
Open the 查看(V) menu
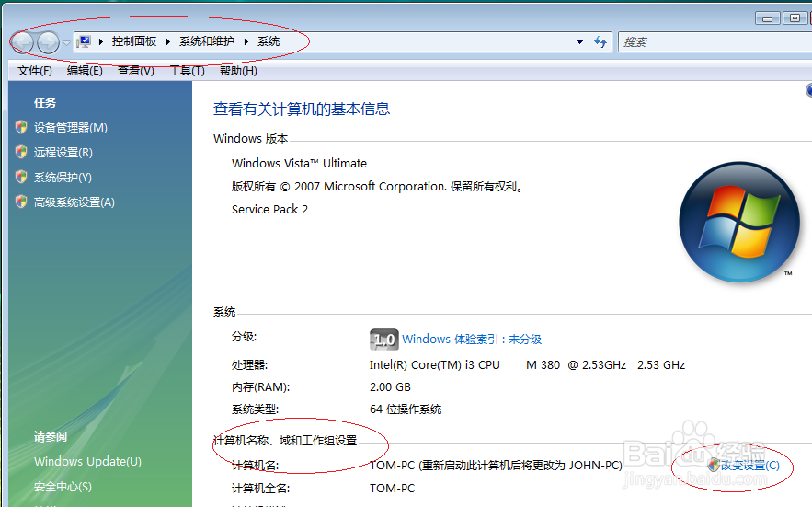136,71
